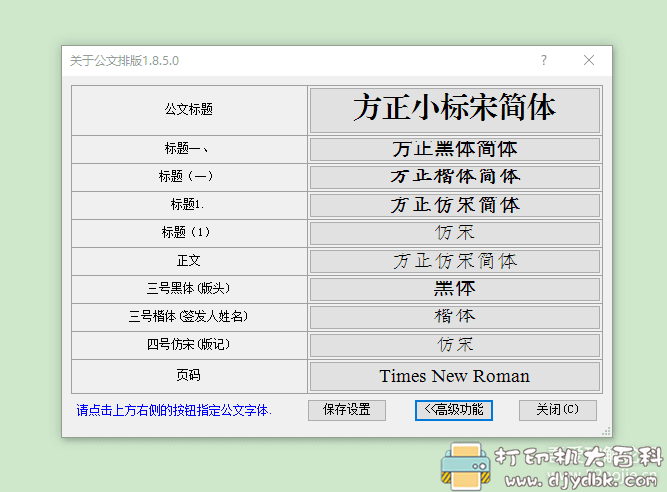667x492 pixels.
Task: Click the 标题（一） label cell
Action: pos(189,177)
